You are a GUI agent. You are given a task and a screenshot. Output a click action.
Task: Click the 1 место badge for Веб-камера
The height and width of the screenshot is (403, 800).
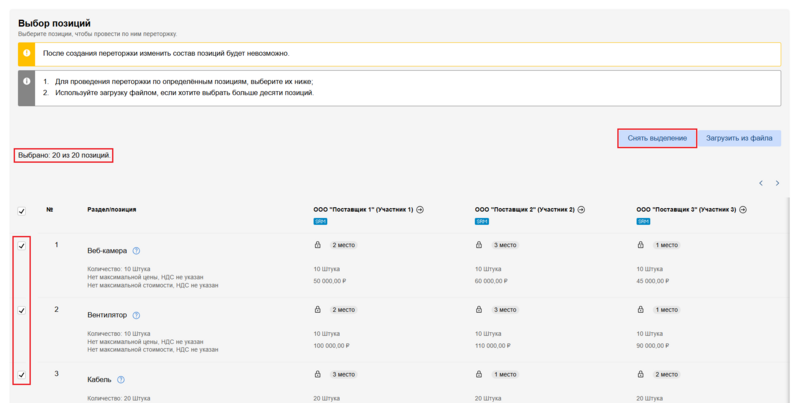[x=666, y=245]
